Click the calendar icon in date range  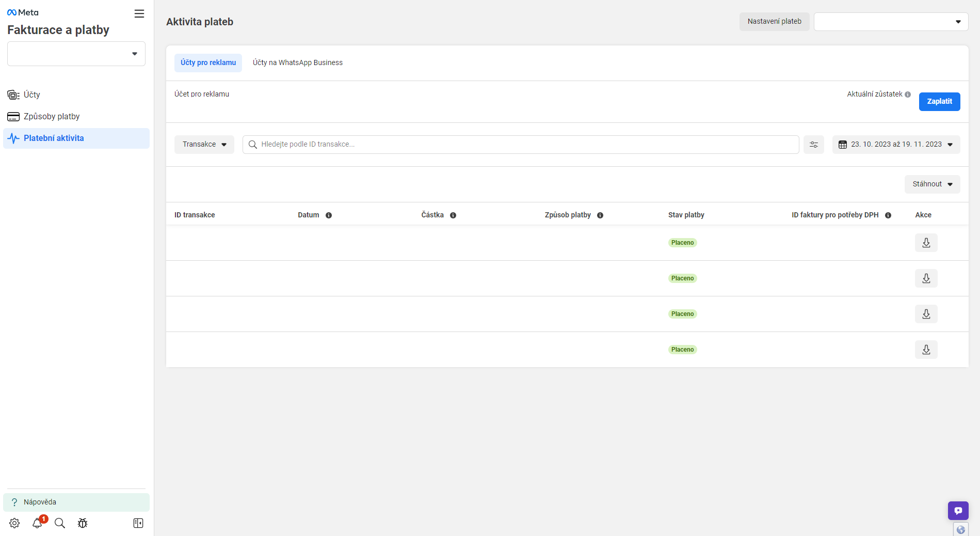pyautogui.click(x=843, y=145)
